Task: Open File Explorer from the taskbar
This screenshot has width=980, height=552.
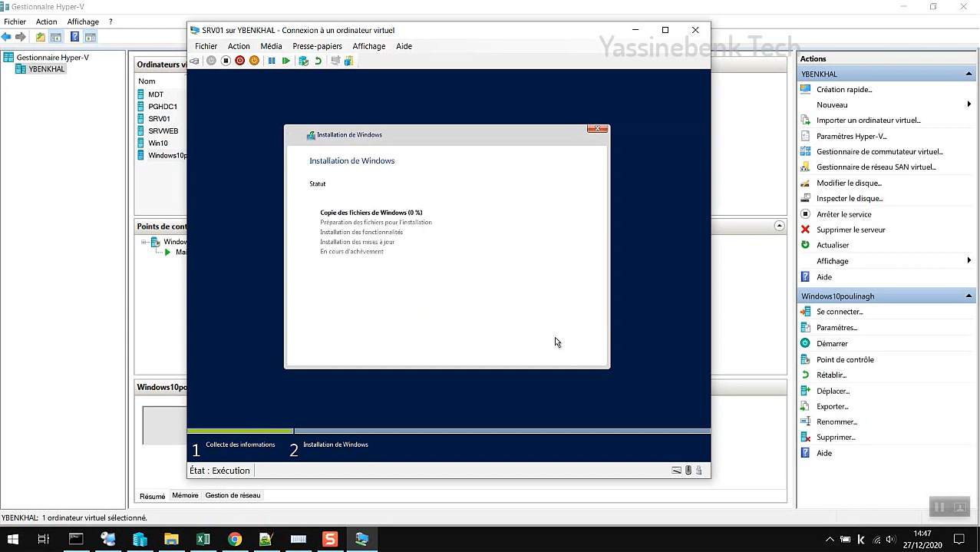Action: click(x=171, y=539)
